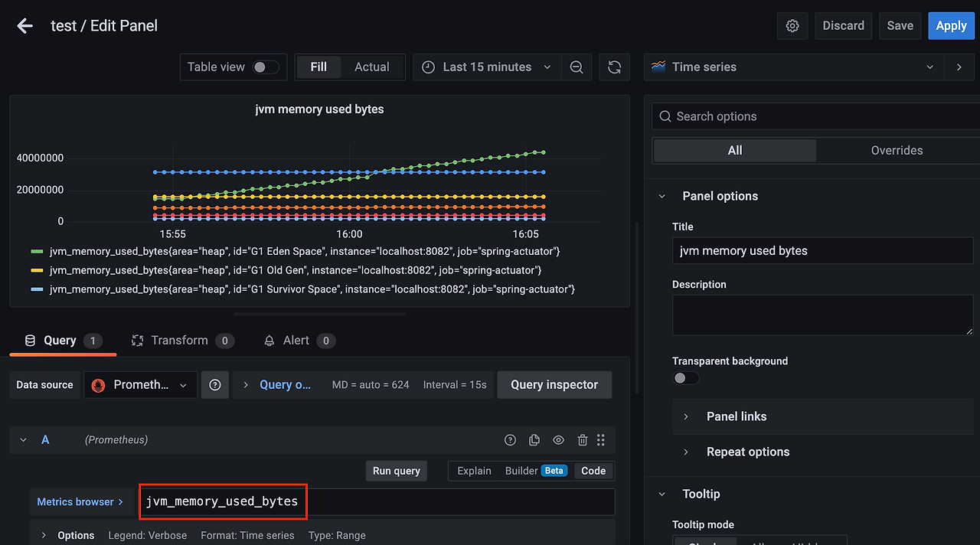Click the Prometheus logo icon

(98, 385)
